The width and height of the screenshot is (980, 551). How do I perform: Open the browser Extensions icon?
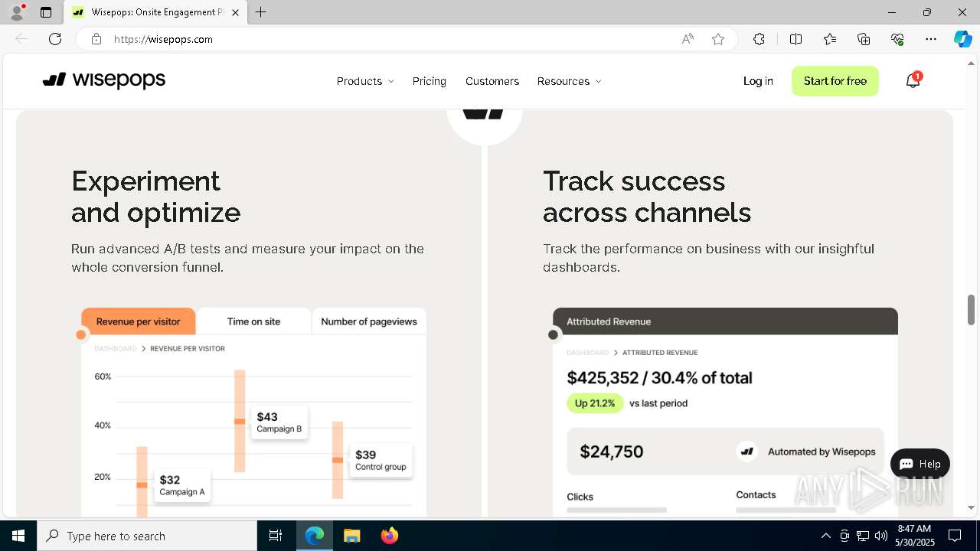pos(759,39)
